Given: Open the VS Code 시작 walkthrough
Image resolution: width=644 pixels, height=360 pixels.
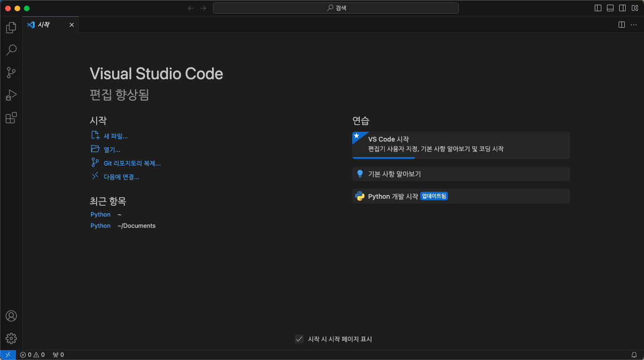Looking at the screenshot, I should tap(461, 144).
